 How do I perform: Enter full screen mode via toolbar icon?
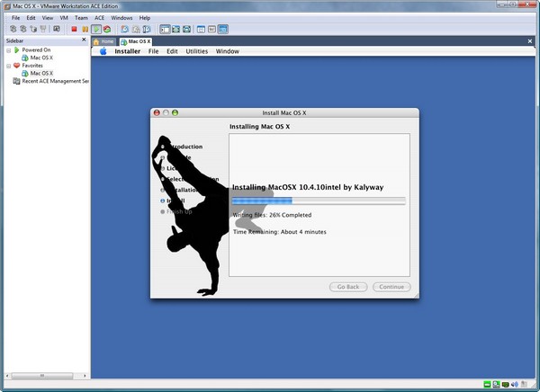tap(186, 30)
